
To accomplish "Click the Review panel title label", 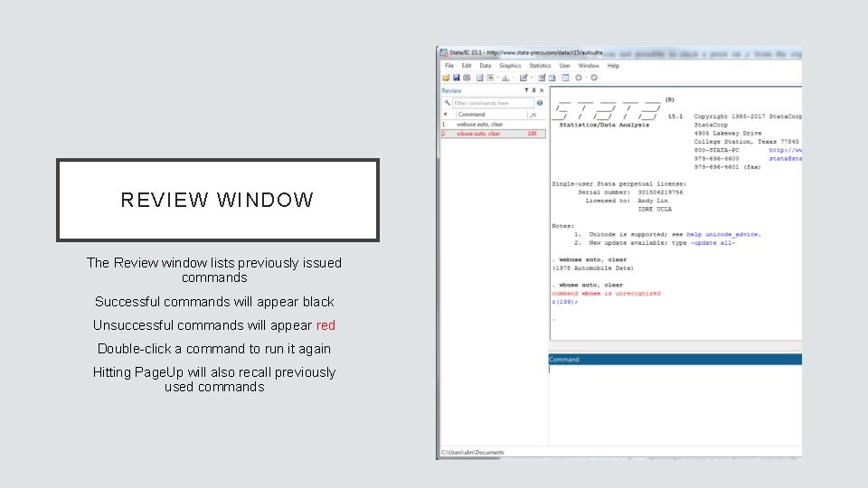I will point(451,90).
